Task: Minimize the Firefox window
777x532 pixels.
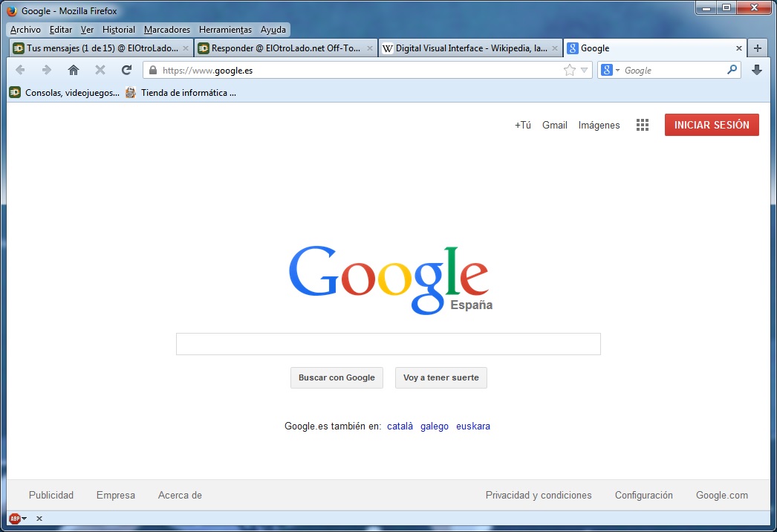Action: point(706,7)
